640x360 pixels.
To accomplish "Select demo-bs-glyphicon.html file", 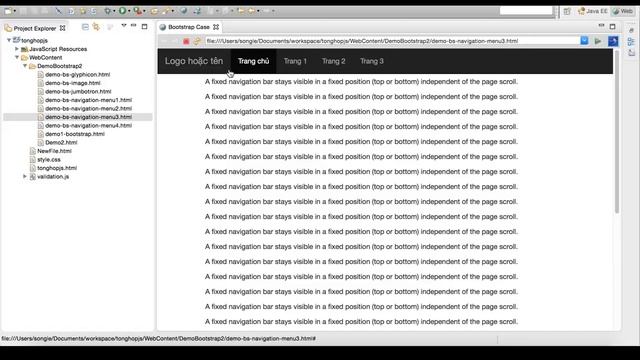I will point(78,75).
